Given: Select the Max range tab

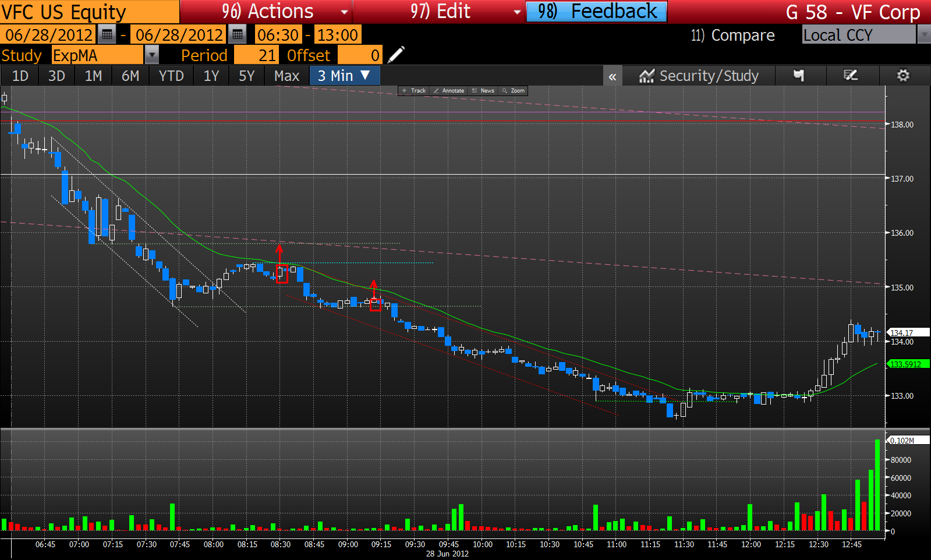Looking at the screenshot, I should coord(286,76).
